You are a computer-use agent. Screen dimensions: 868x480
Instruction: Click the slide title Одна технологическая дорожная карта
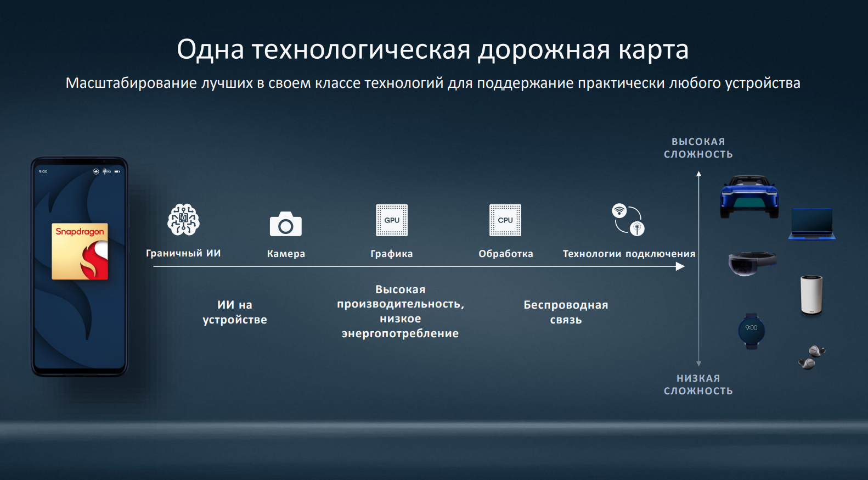click(432, 49)
